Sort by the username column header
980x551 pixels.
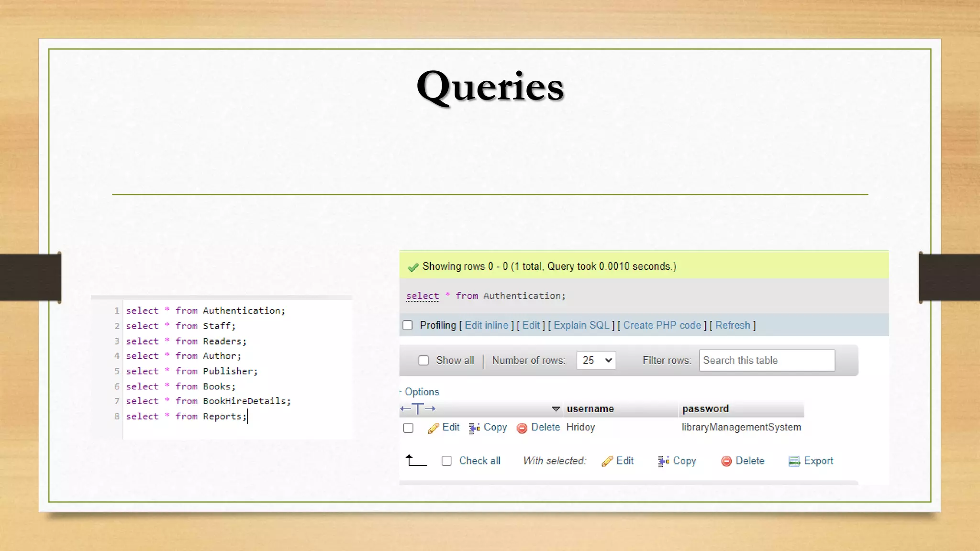[590, 409]
